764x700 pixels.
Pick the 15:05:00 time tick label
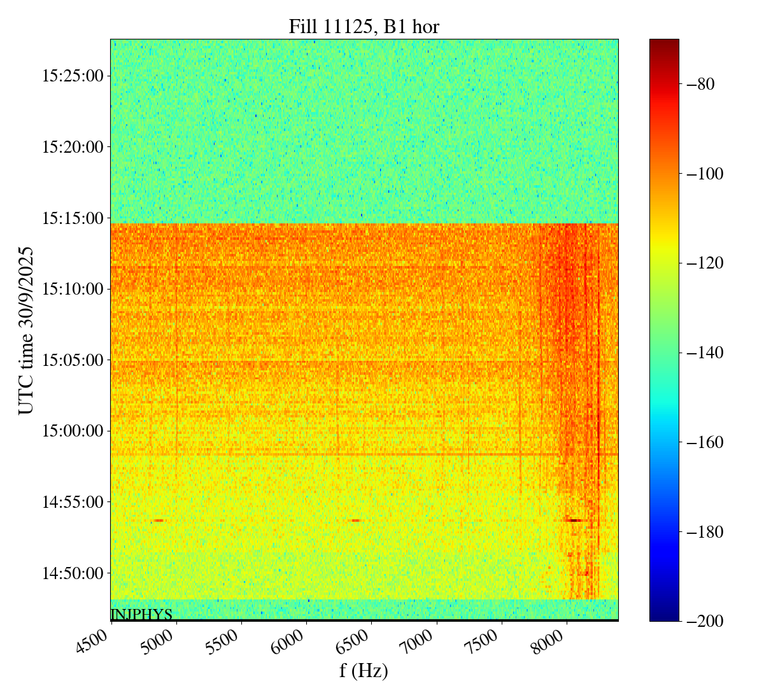click(72, 360)
